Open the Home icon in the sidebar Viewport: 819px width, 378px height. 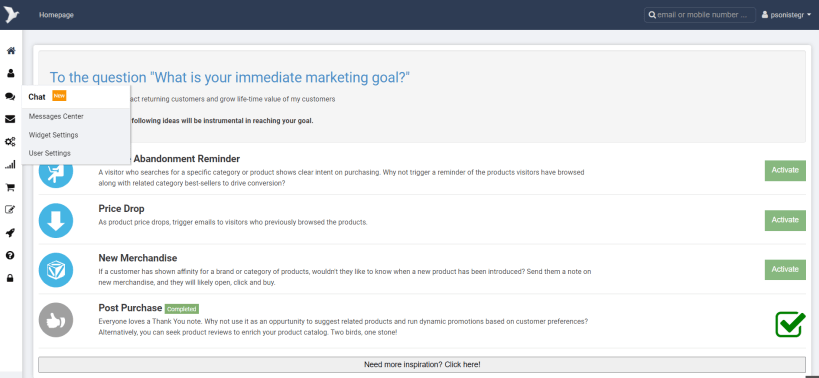click(10, 51)
